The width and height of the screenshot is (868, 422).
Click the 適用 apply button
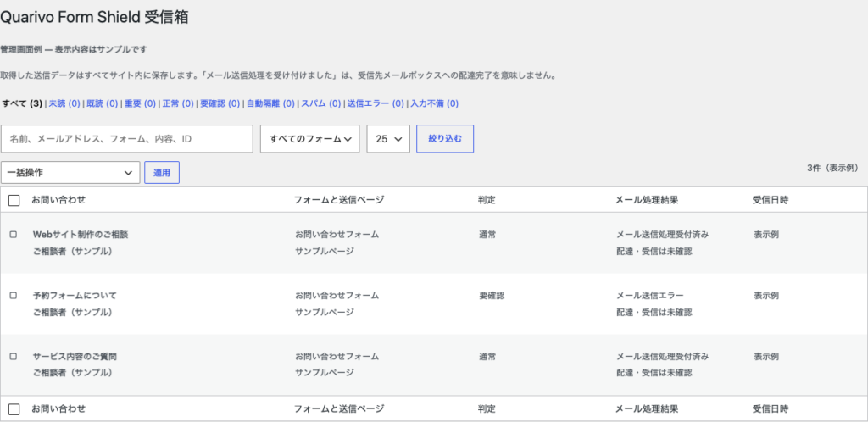coord(162,173)
